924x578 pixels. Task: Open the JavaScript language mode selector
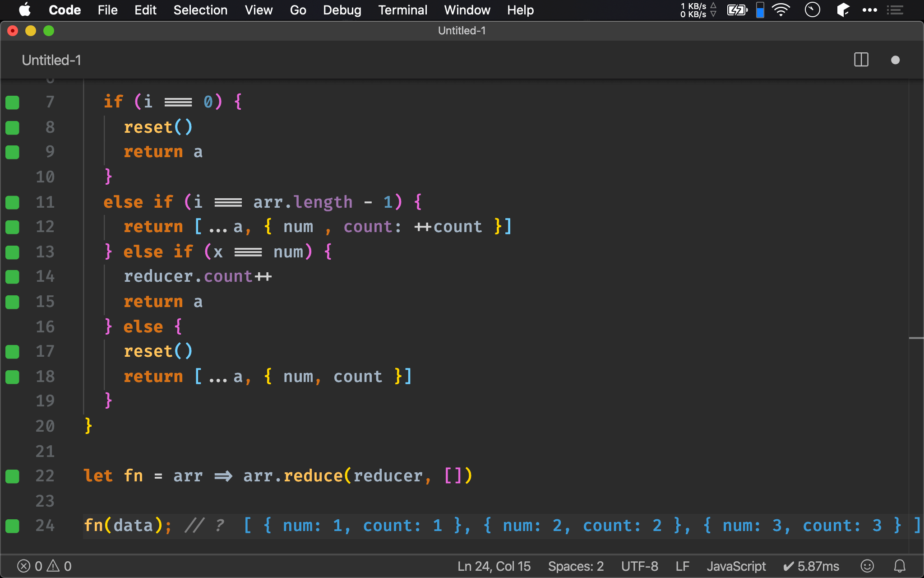(x=736, y=566)
